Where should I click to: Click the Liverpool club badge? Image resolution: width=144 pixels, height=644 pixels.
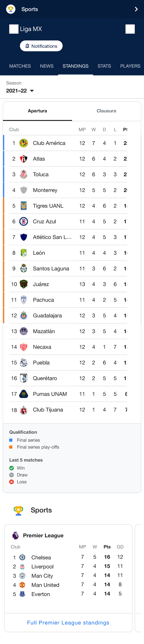pos(23,567)
